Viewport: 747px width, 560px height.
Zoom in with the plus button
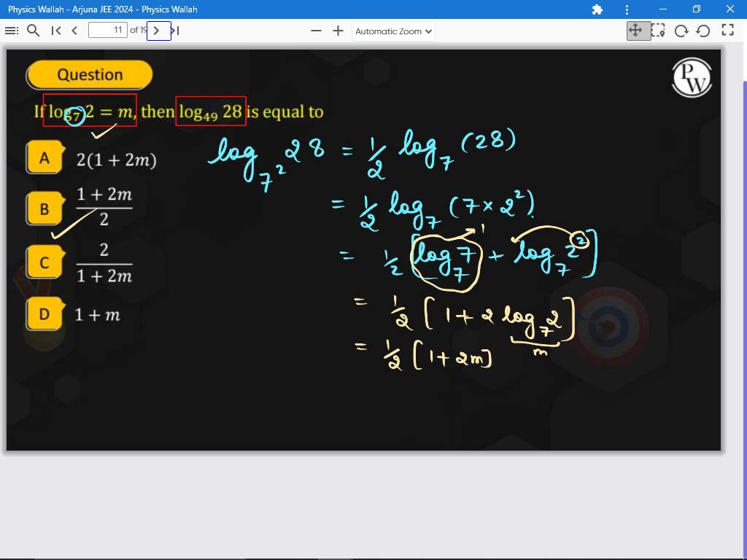pos(338,31)
